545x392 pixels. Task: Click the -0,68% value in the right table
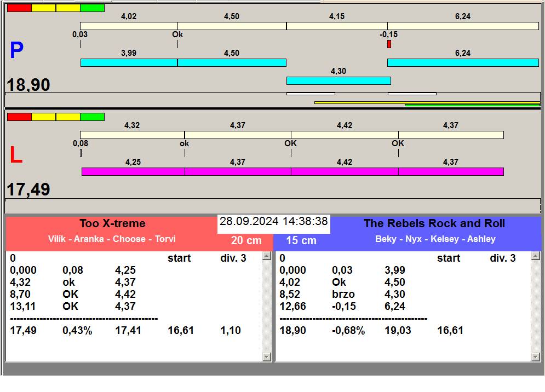(x=348, y=330)
